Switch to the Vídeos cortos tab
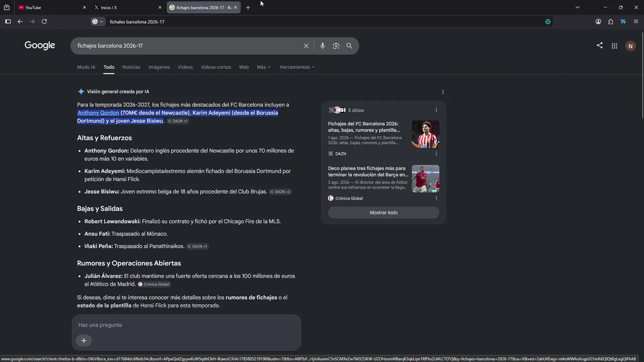 point(216,67)
